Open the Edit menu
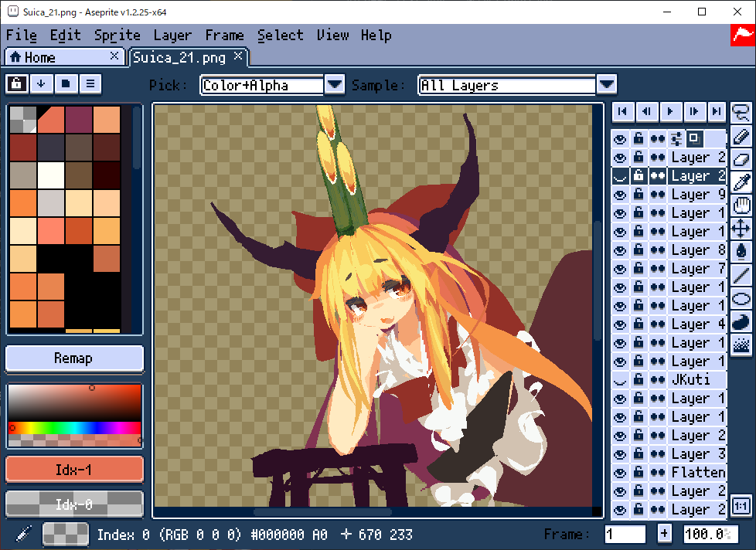Viewport: 756px width, 550px height. coord(65,36)
